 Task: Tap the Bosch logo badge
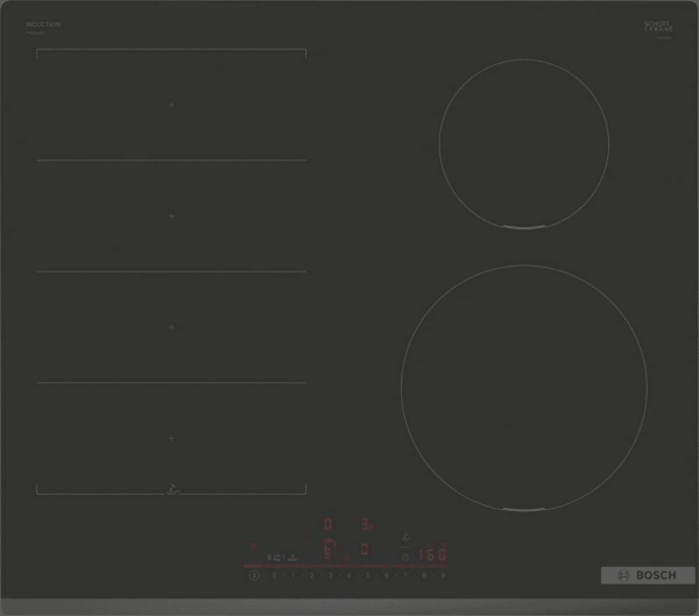point(648,575)
